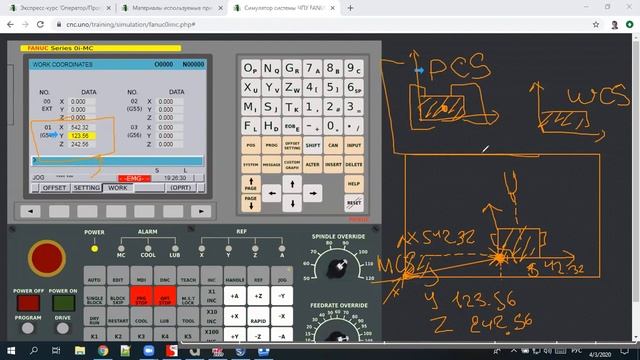
Task: Click the REF mode button
Action: (258, 276)
